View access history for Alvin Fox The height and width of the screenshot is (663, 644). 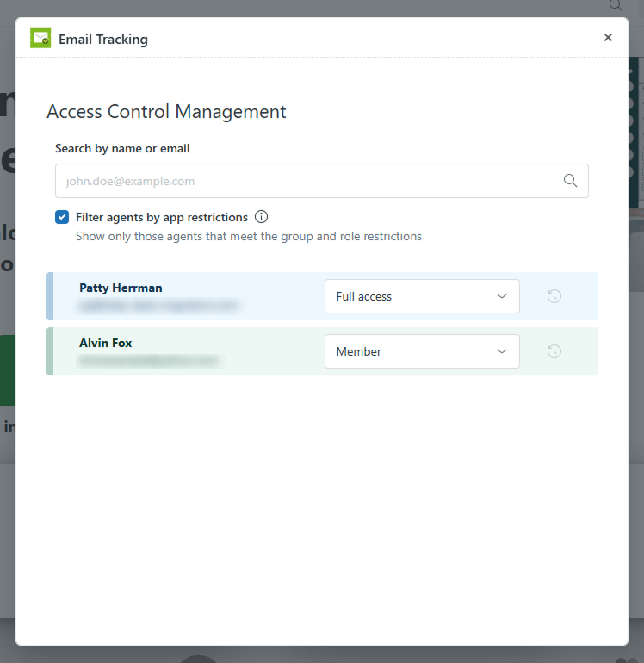click(554, 351)
